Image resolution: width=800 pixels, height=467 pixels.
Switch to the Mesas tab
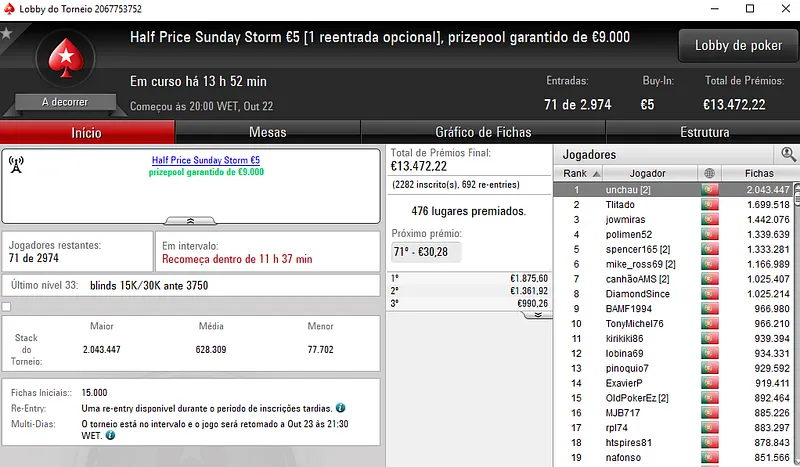[267, 132]
